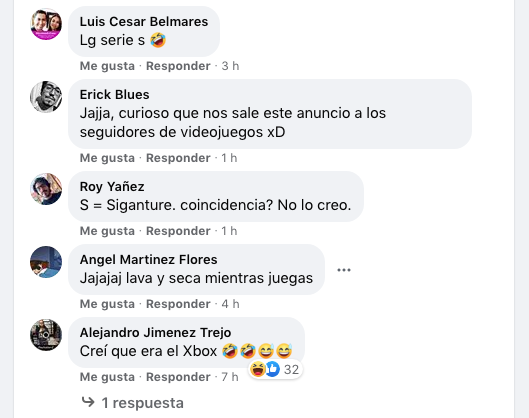The image size is (529, 418).
Task: Reply to Erick Blues' comment
Action: point(178,158)
